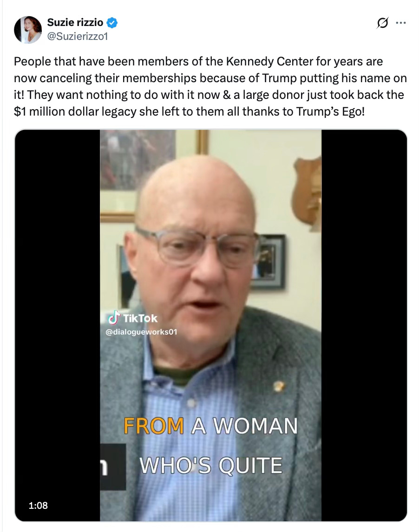Click the blue verified checkmark badge
This screenshot has width=419, height=532.
pyautogui.click(x=112, y=23)
